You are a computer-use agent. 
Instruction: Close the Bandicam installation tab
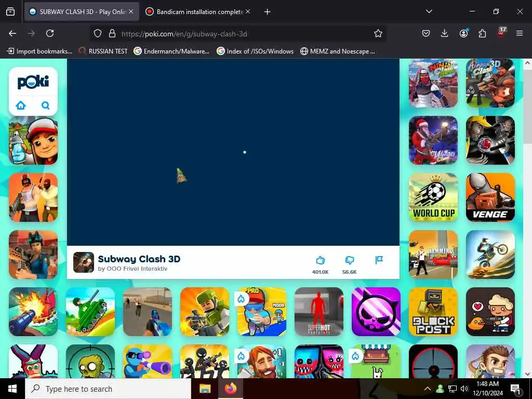point(248,11)
